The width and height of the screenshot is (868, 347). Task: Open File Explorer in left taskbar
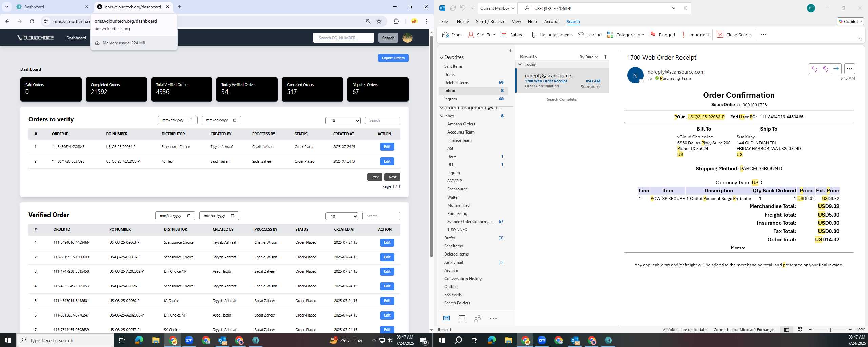click(156, 340)
